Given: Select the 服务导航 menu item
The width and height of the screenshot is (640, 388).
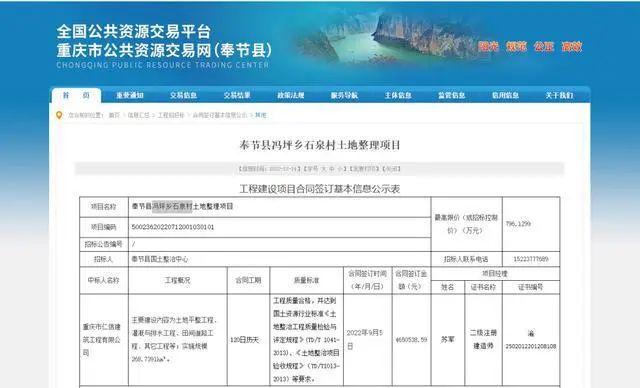Looking at the screenshot, I should point(344,95).
